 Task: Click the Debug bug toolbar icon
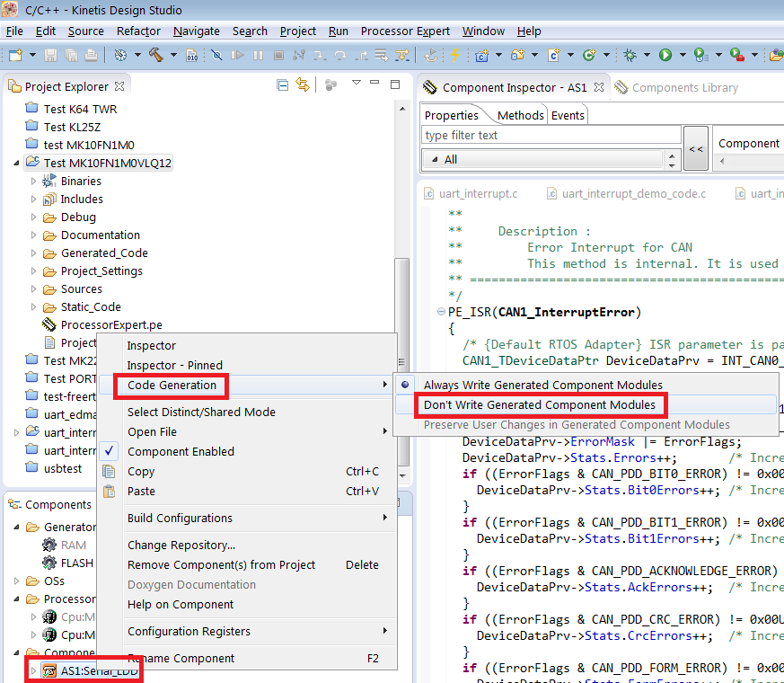630,55
